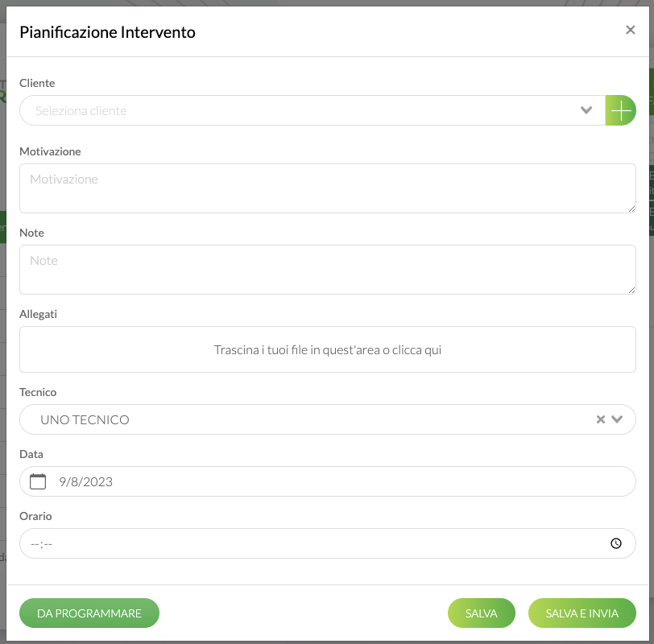Focus the Note text area

328,270
